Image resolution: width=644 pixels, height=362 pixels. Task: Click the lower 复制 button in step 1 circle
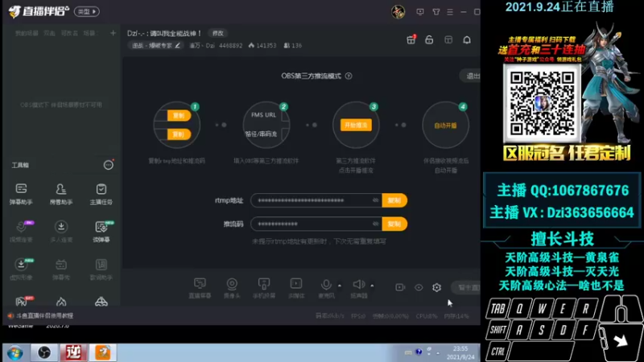pyautogui.click(x=179, y=134)
